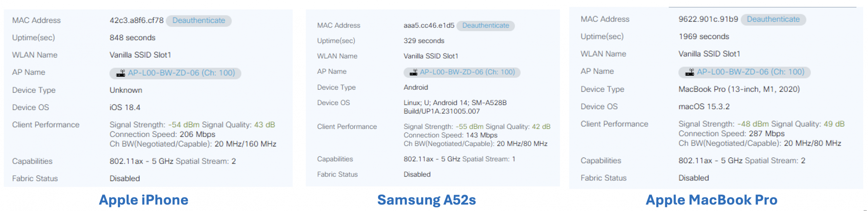868x211 pixels.
Task: Click the -55 dBm signal strength value
Action: coord(469,127)
